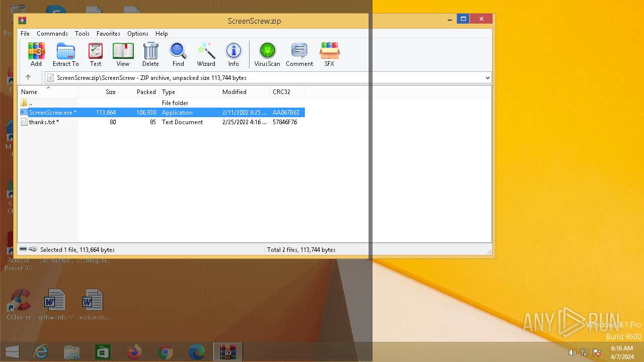Screen dimensions: 644x362
Task: Open File Explorer from taskbar
Action: 72,352
